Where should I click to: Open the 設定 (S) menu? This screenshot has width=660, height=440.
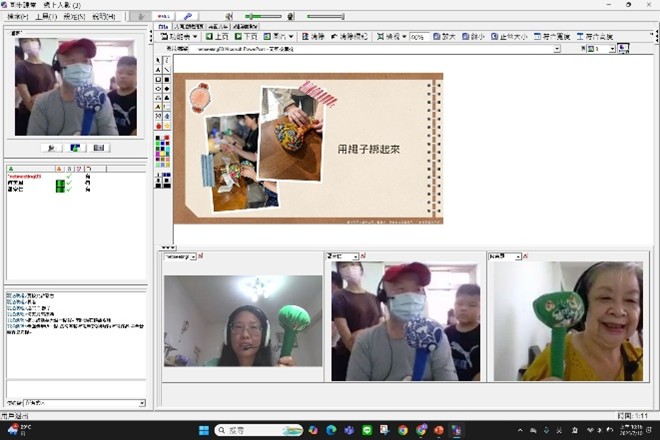coord(75,16)
